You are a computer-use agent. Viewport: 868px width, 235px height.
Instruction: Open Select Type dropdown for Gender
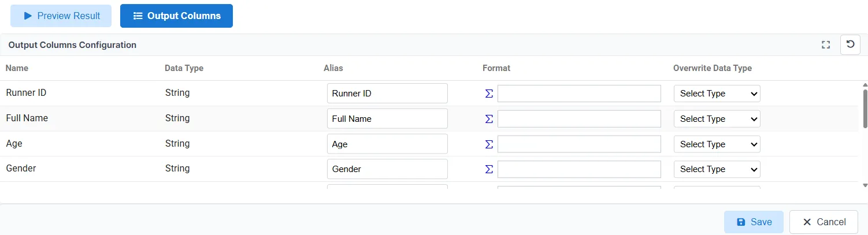(x=717, y=169)
